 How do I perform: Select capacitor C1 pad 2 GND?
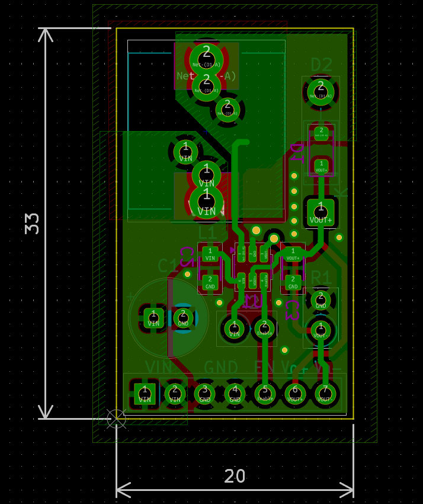(x=183, y=317)
